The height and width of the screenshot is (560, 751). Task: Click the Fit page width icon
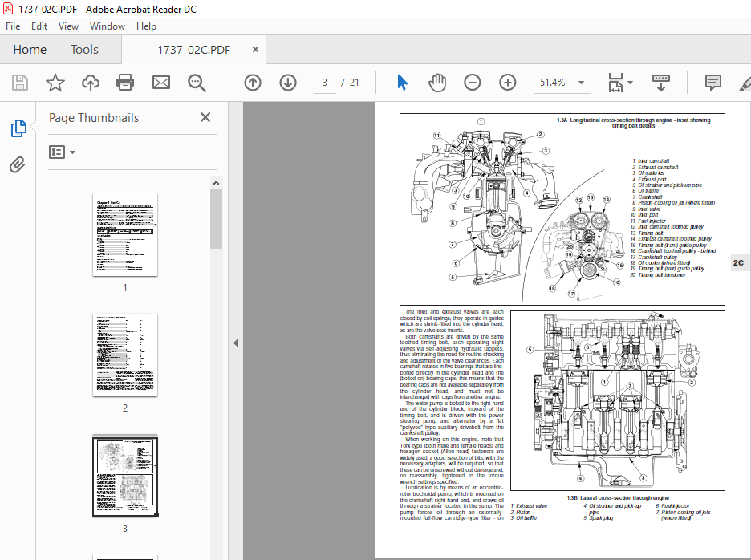pos(615,83)
